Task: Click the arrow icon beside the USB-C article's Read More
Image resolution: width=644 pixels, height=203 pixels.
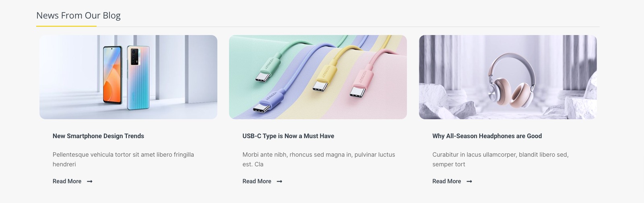Action: pos(280,182)
